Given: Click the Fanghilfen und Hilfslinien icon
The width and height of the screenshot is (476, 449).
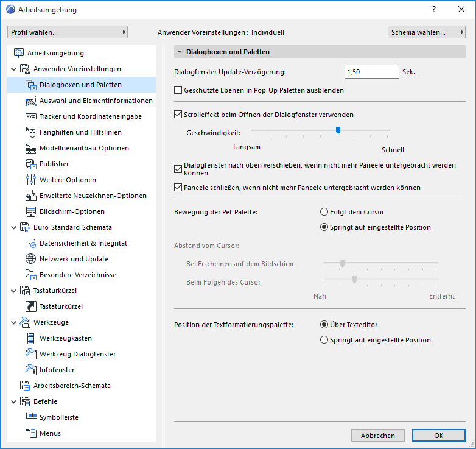Looking at the screenshot, I should point(31,132).
